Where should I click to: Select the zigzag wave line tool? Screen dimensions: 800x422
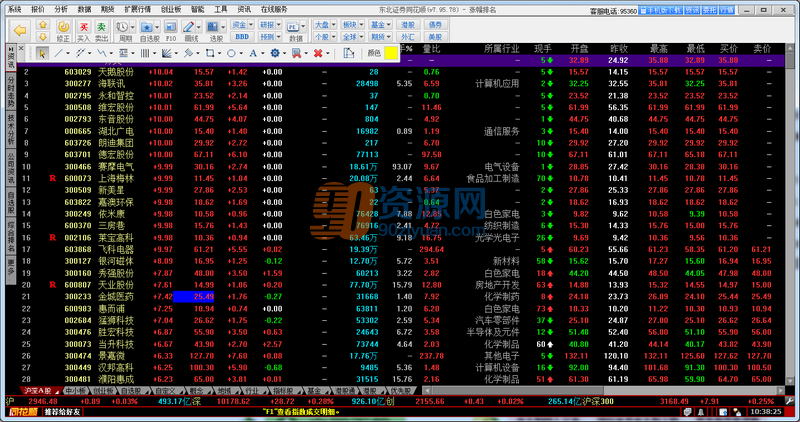102,53
